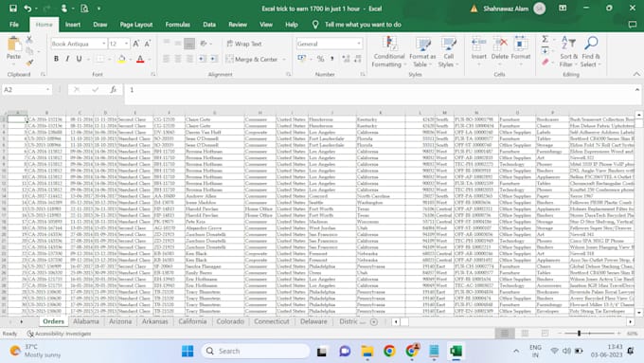Click the taskbar Search box
Screen dimensions: 644x363
[256, 351]
